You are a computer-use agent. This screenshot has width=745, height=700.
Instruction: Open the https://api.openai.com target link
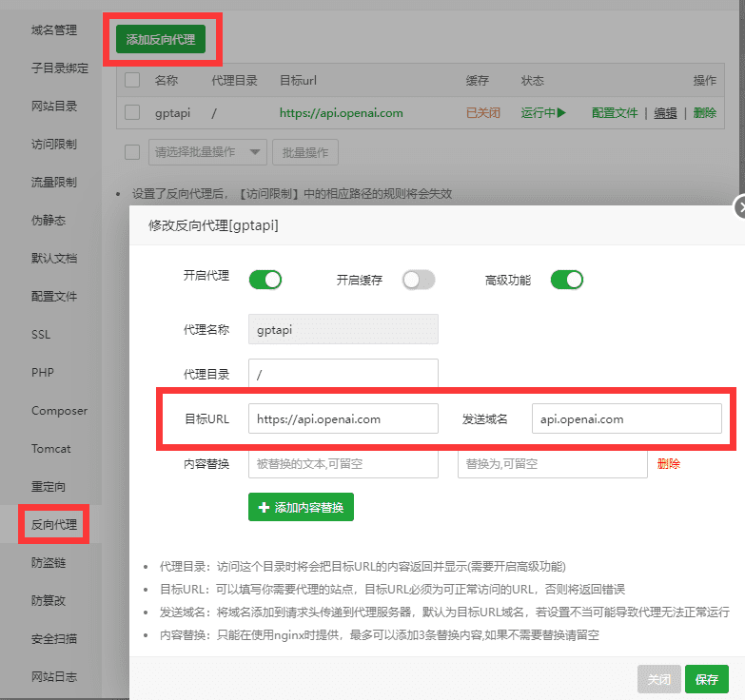click(x=341, y=112)
